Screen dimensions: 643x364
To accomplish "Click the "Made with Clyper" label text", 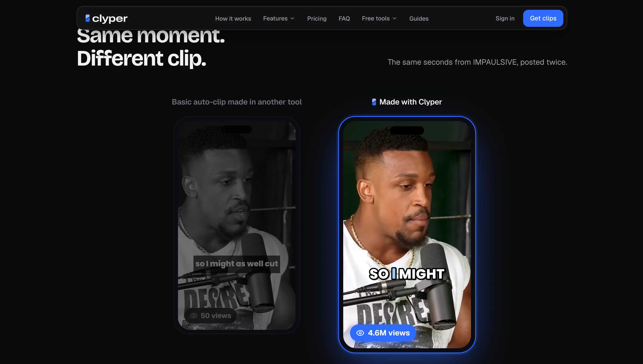I will click(410, 102).
